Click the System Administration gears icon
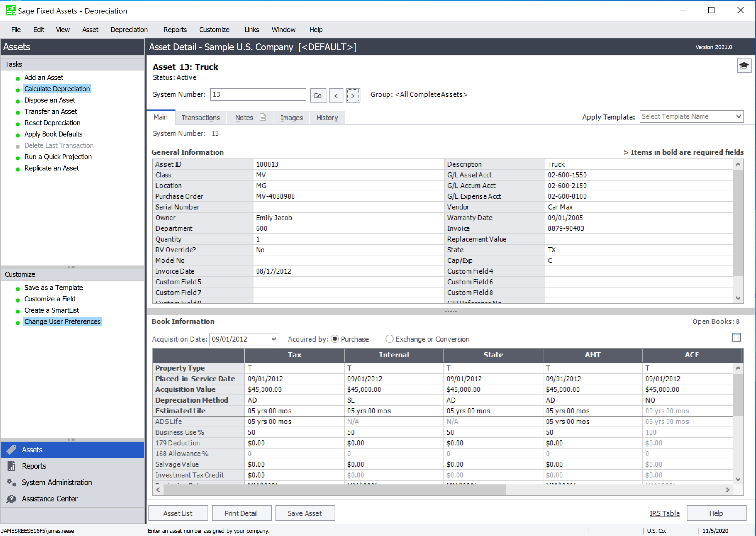 [x=12, y=482]
